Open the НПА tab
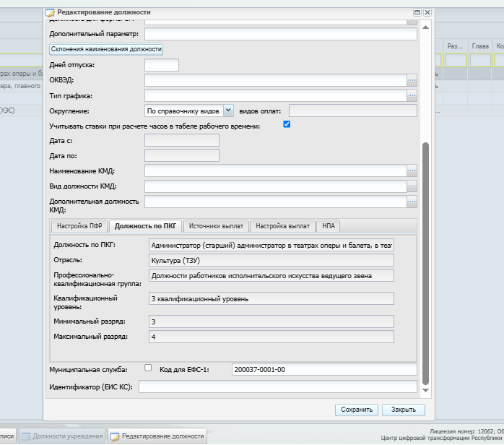This screenshot has height=445, width=504. tap(329, 226)
